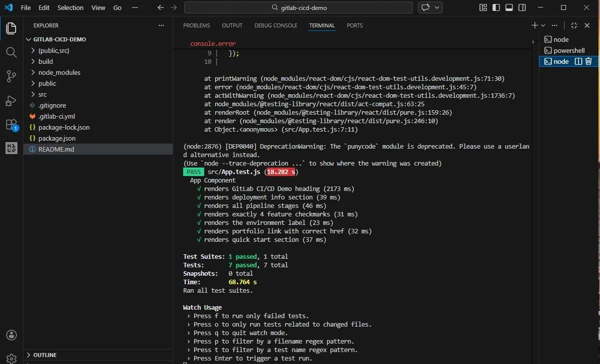Toggle the bottom panel layout button
Image resolution: width=600 pixels, height=364 pixels.
click(x=509, y=7)
